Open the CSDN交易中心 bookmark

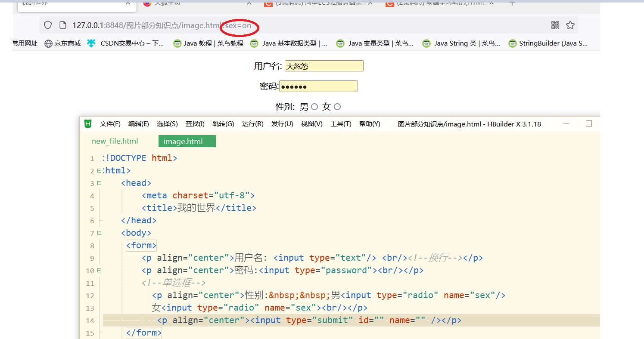pos(126,43)
